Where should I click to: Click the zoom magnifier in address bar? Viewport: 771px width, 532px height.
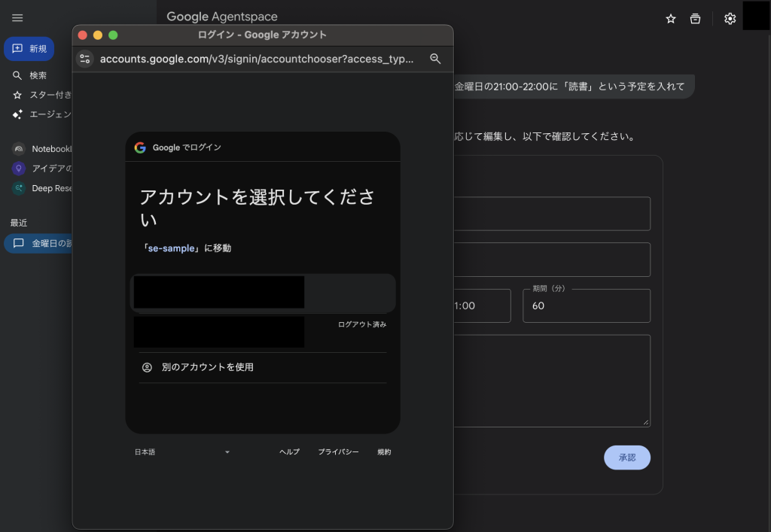435,59
